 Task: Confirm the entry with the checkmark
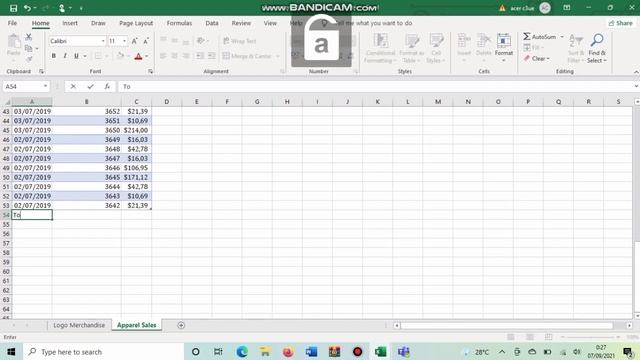[90, 87]
